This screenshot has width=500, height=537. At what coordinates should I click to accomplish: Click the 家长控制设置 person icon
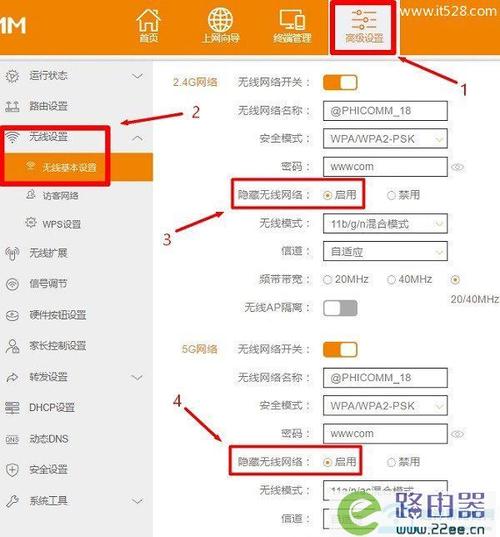tap(12, 346)
